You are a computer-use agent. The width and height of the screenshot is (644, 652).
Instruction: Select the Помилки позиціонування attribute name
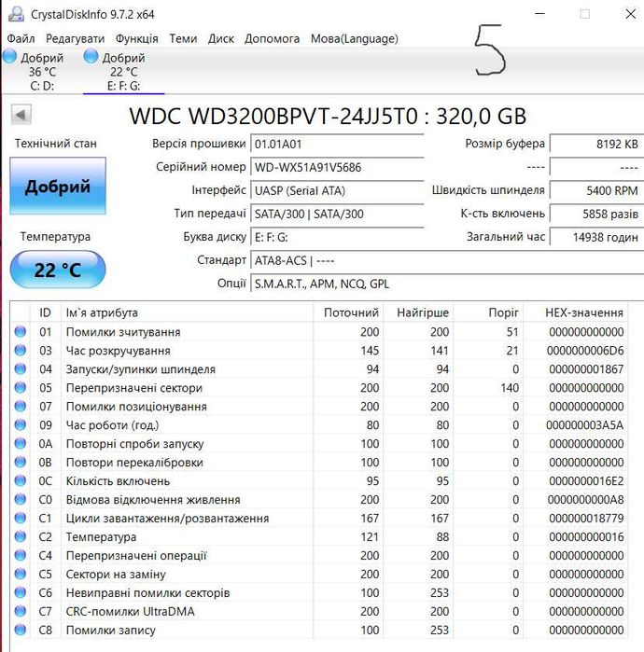(136, 407)
